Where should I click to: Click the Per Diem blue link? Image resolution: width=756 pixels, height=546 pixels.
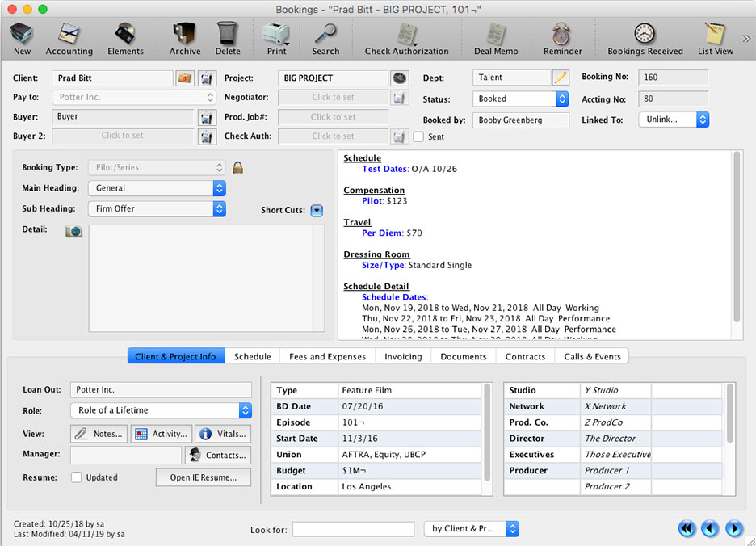point(382,233)
